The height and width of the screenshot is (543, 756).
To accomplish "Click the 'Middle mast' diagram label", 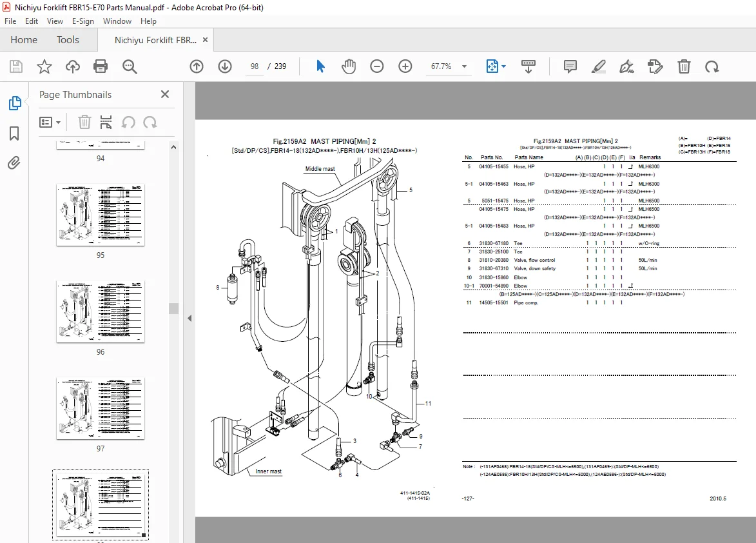I will click(320, 169).
